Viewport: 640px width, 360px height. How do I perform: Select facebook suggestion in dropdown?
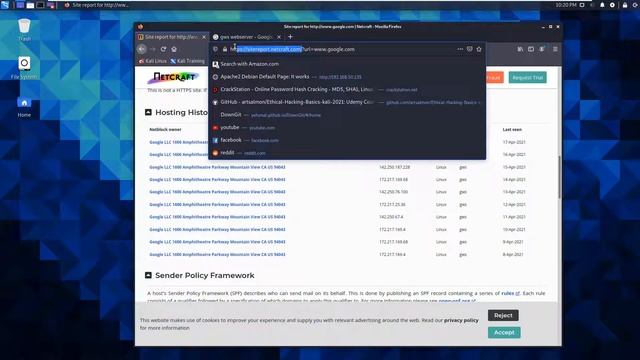pos(347,140)
